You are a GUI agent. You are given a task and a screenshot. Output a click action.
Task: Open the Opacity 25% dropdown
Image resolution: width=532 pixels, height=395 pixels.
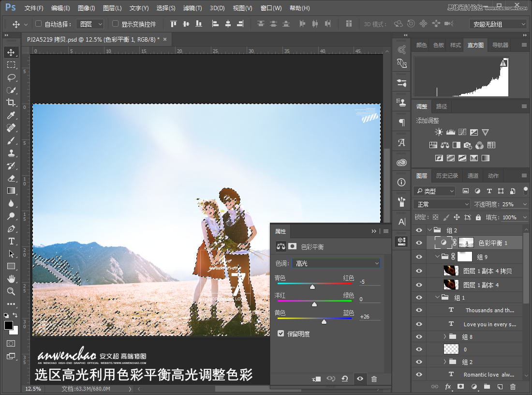click(525, 204)
